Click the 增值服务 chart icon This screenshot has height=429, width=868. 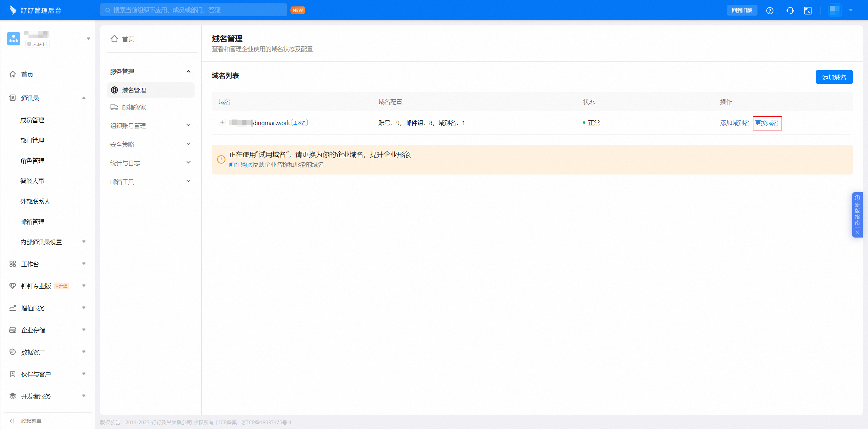13,308
